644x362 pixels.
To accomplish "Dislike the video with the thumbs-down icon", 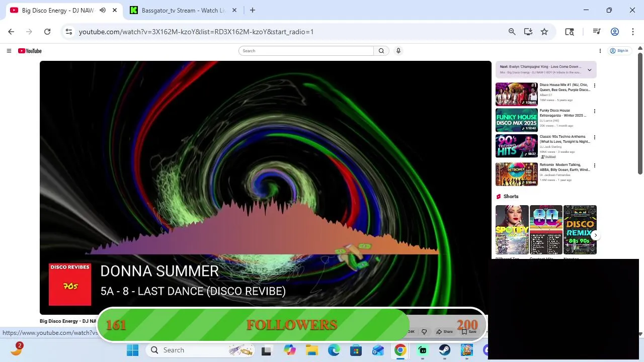I will 424,332.
